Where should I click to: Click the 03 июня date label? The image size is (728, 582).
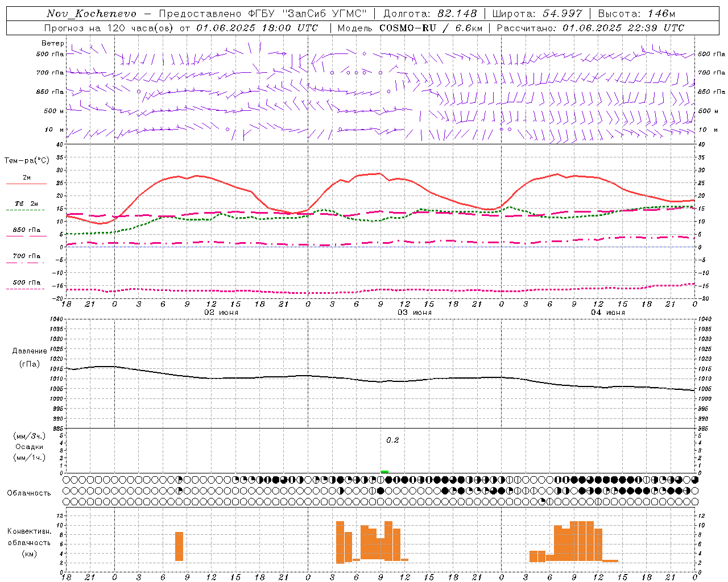coord(414,313)
